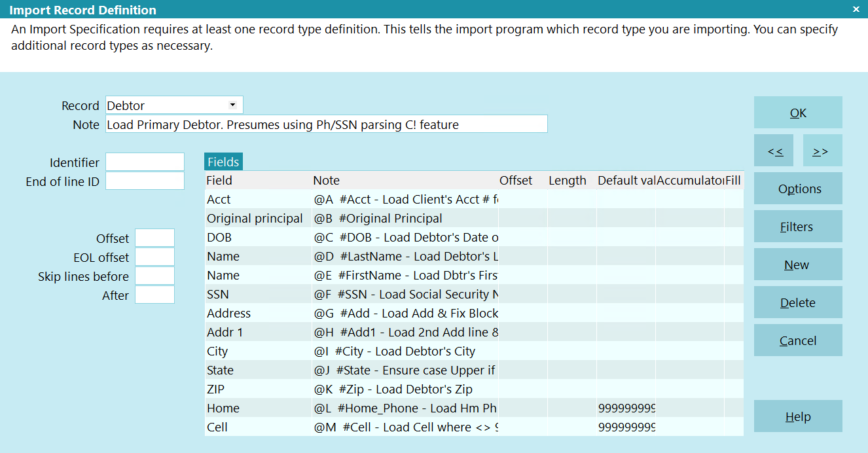The width and height of the screenshot is (868, 453).
Task: Focus the EOL offset field
Action: (x=154, y=257)
